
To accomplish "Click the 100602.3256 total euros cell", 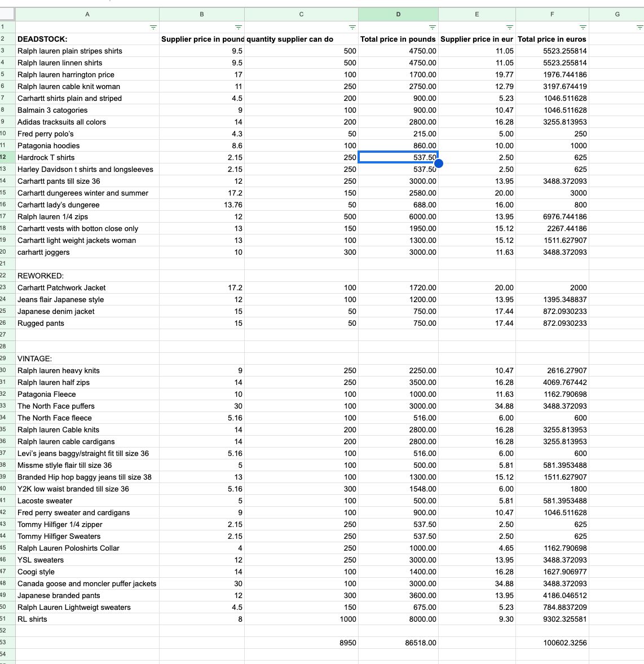I will (x=552, y=643).
